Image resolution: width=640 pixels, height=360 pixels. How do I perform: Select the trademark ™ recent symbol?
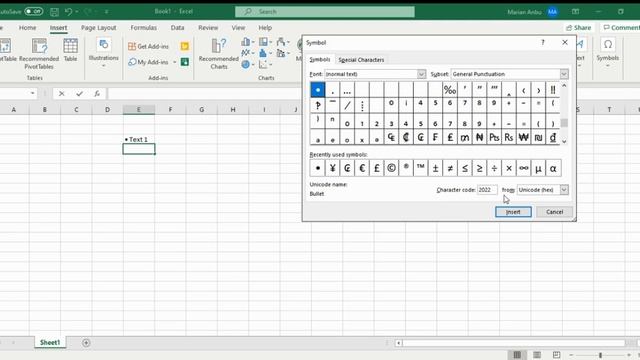pos(420,168)
